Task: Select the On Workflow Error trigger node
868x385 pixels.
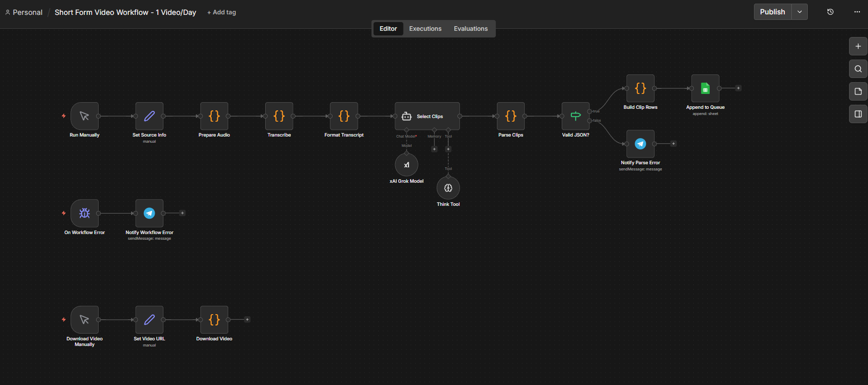Action: pyautogui.click(x=84, y=213)
